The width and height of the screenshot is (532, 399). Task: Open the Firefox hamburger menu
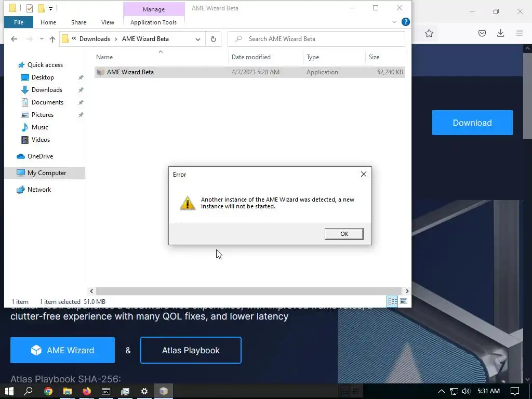(520, 33)
